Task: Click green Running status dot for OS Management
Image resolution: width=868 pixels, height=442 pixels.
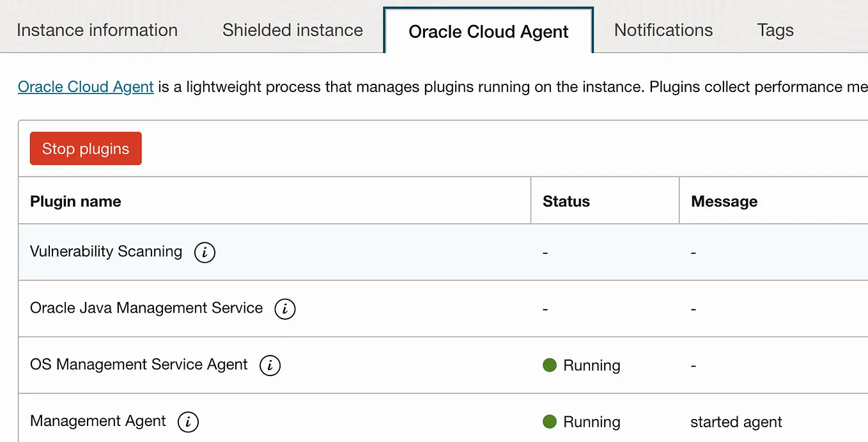Action: tap(550, 365)
